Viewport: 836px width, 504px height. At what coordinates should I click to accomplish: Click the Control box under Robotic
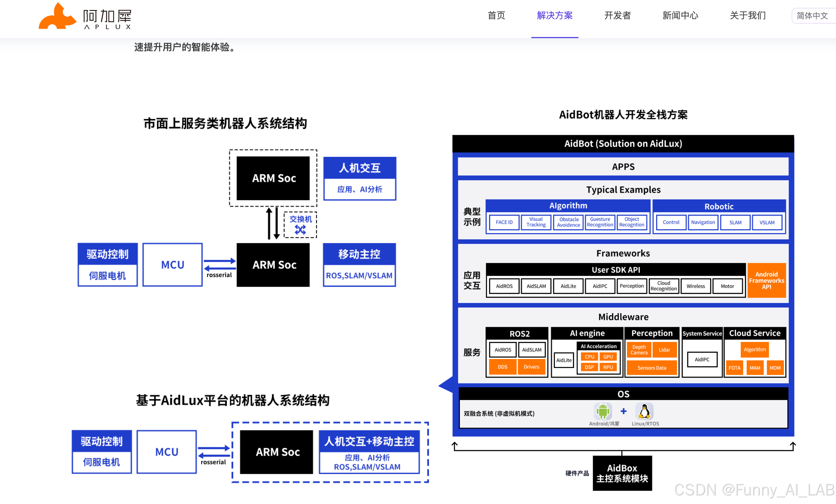pos(671,222)
